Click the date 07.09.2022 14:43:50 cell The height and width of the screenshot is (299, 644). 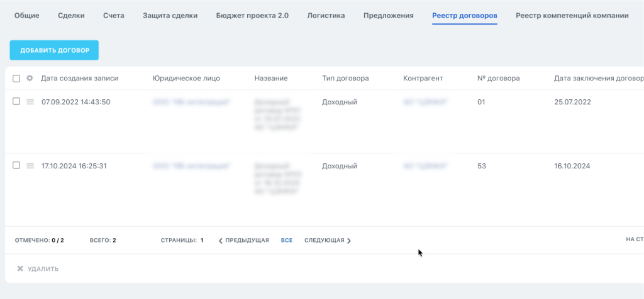coord(76,102)
